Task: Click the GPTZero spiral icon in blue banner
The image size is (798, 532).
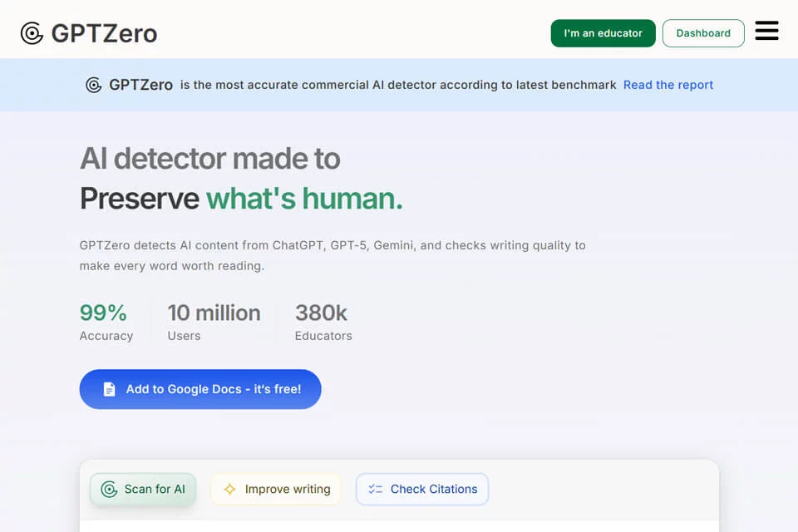Action: (94, 85)
